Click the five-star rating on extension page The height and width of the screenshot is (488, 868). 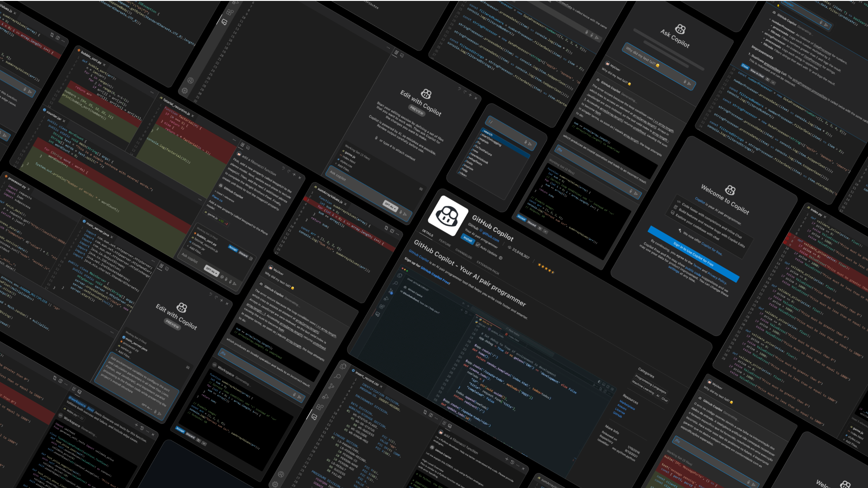click(x=546, y=269)
